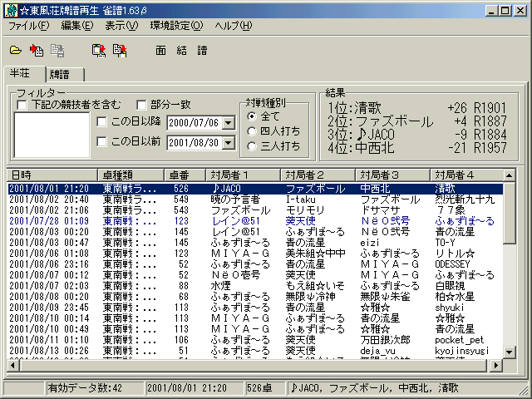Screen dimensions: 532x399
Task: Switch to the 牌譜 tab
Action: [59, 73]
